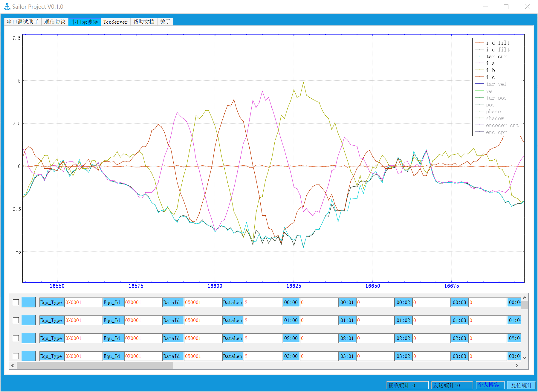Open the 串口调试助手 tab

coord(23,22)
